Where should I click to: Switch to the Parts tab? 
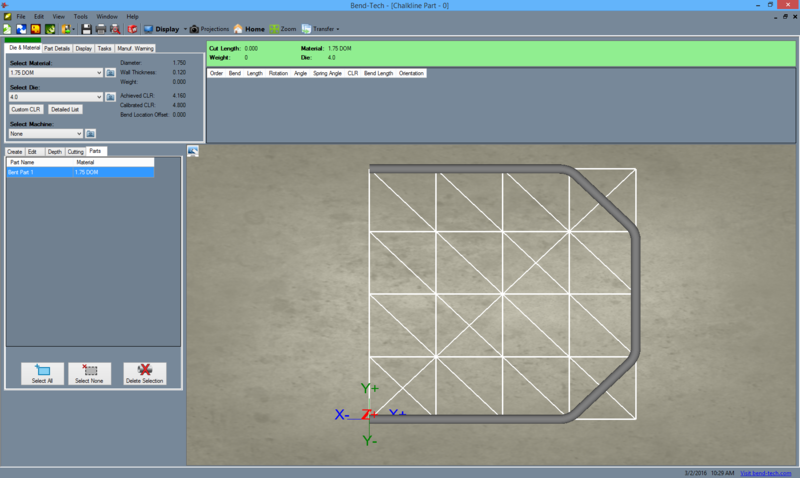coord(95,151)
